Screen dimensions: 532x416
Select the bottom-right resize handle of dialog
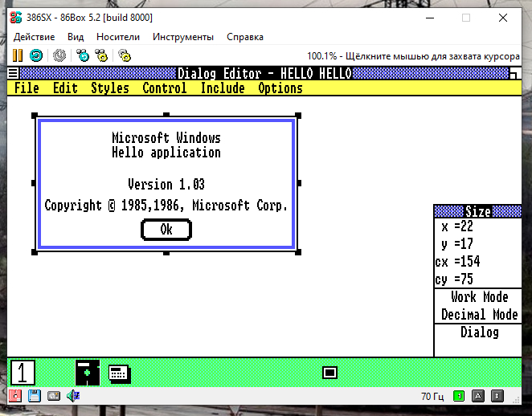[298, 252]
